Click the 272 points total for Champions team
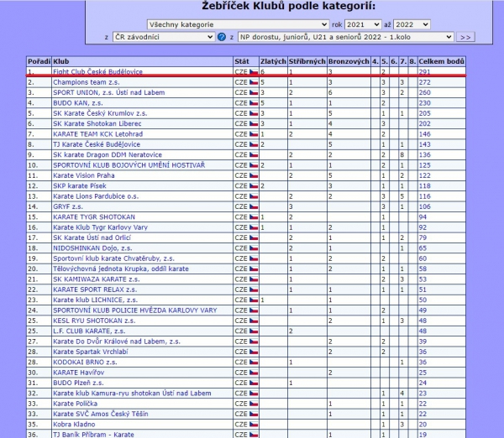This screenshot has height=438, width=504. [424, 82]
